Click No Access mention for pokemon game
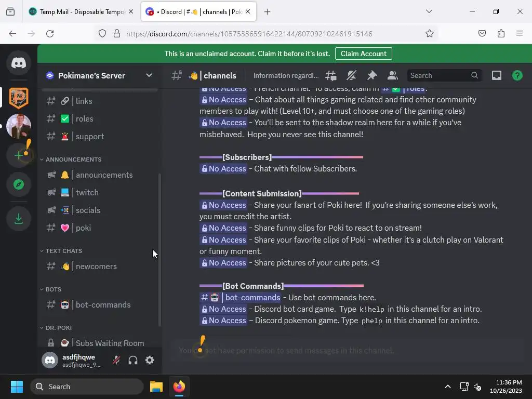The image size is (532, 399). (x=223, y=320)
